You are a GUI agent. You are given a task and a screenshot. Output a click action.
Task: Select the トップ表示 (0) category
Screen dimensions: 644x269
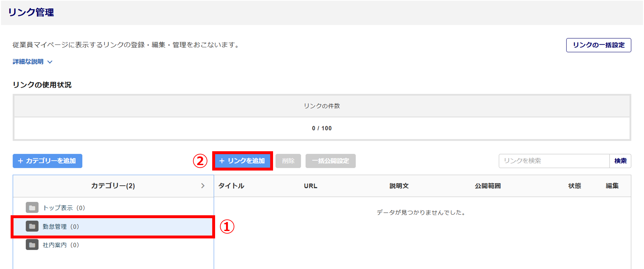coord(64,208)
